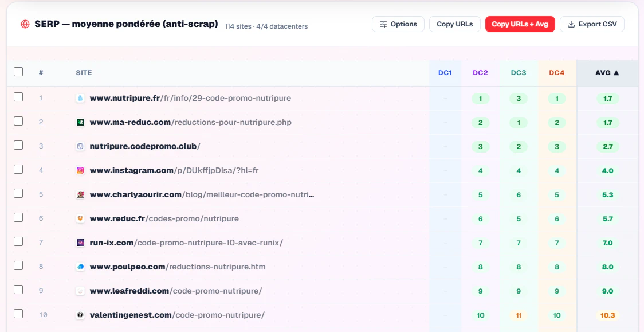
Task: Click '114 sites · 4/4 datacenters' text
Action: [266, 26]
